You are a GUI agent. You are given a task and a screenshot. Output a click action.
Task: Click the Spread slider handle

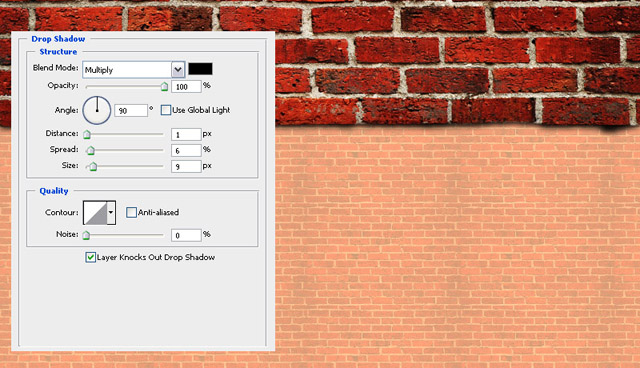pyautogui.click(x=91, y=151)
